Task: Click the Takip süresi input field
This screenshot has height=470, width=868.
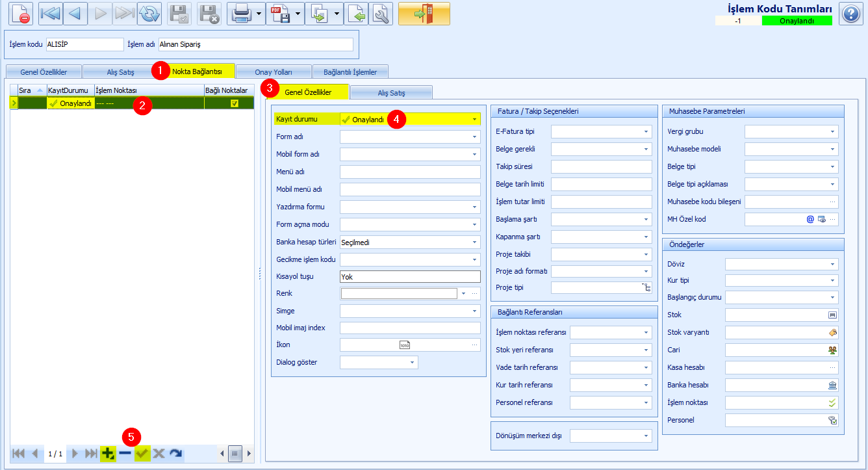Action: [602, 166]
